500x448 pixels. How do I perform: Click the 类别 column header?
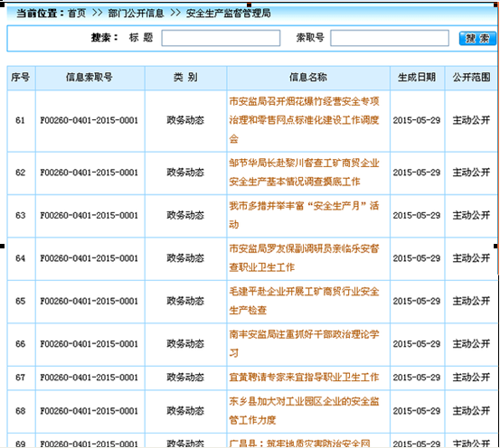[185, 77]
